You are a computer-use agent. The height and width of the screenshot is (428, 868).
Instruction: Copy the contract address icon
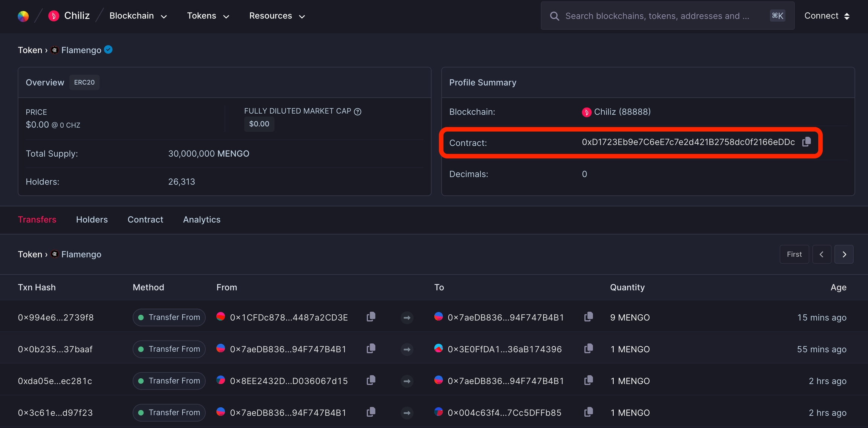pos(806,142)
